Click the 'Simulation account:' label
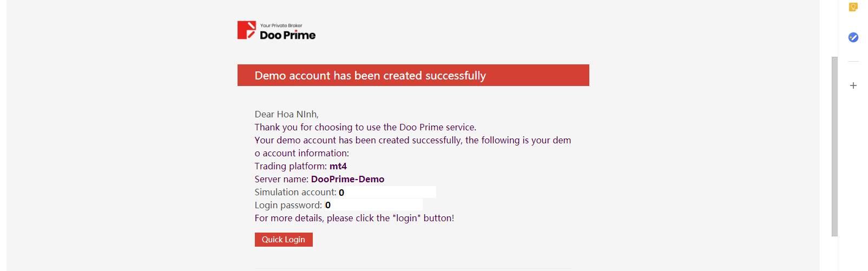 [x=295, y=192]
